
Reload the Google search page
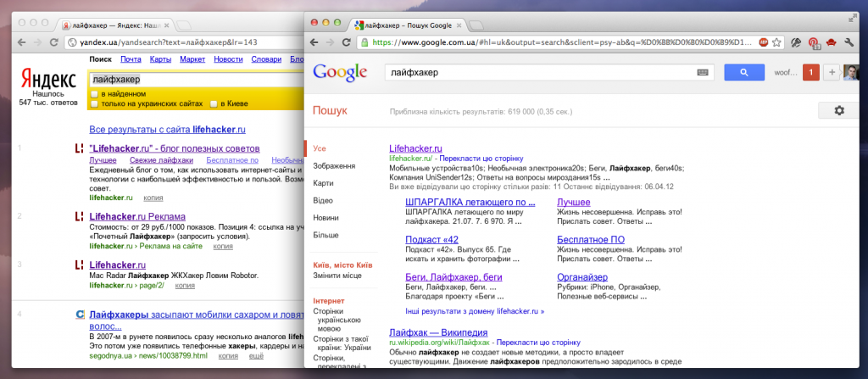pyautogui.click(x=347, y=42)
